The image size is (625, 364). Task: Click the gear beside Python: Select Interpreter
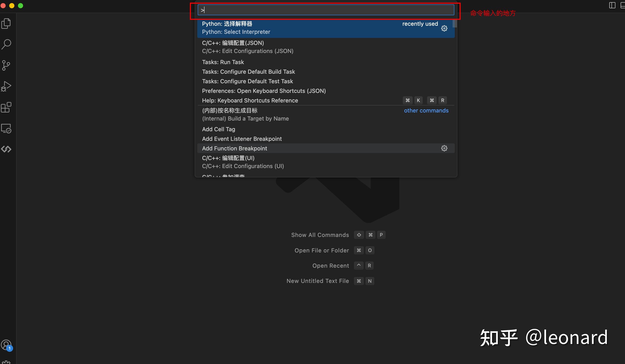(444, 28)
